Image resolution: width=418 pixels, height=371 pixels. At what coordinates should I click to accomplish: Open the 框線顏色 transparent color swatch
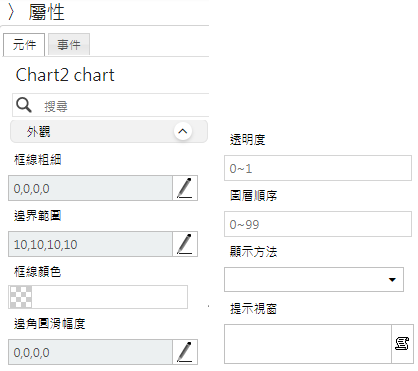click(x=21, y=297)
